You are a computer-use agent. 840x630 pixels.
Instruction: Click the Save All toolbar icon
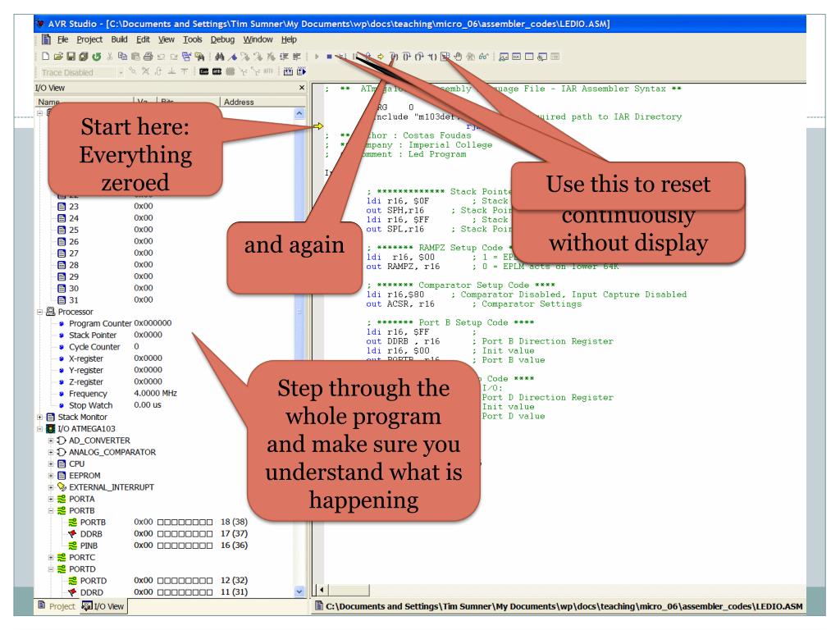click(x=84, y=57)
